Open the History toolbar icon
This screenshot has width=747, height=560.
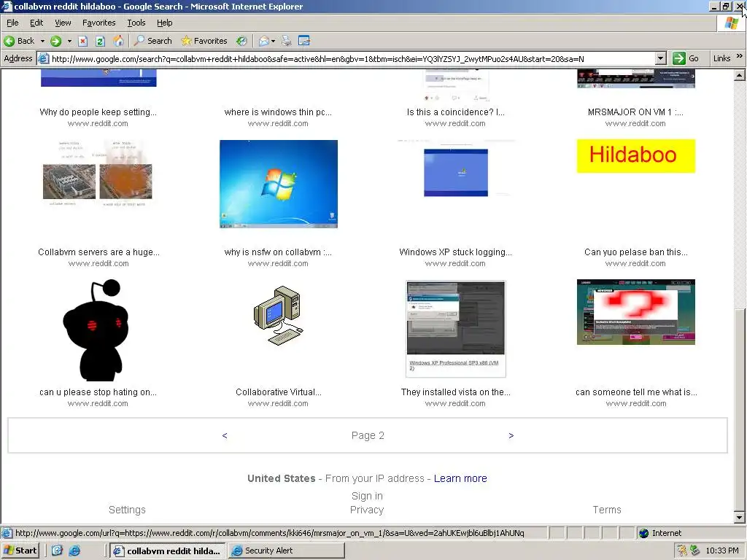(x=242, y=41)
